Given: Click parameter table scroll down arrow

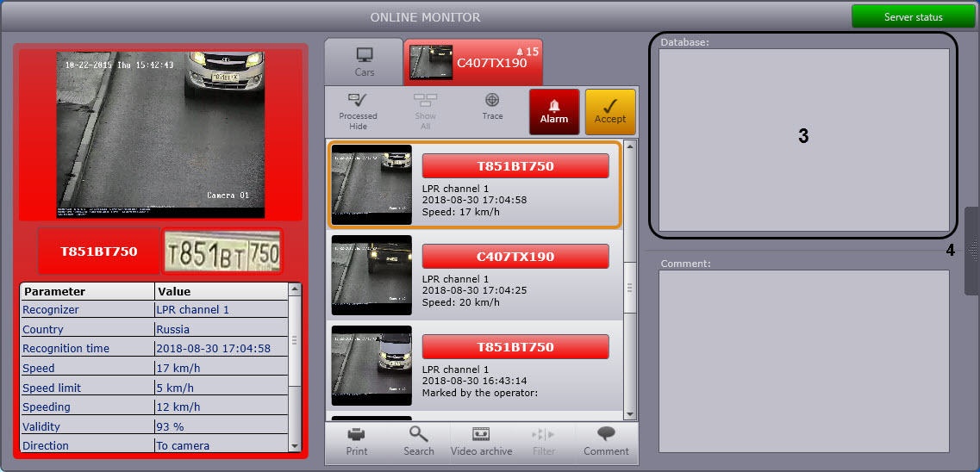Looking at the screenshot, I should point(295,446).
